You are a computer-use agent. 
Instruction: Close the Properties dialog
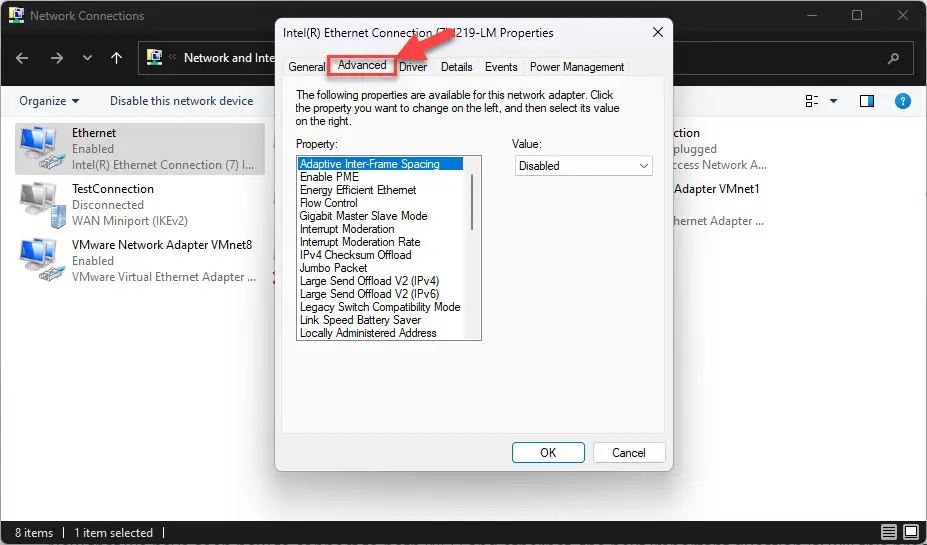click(x=657, y=33)
